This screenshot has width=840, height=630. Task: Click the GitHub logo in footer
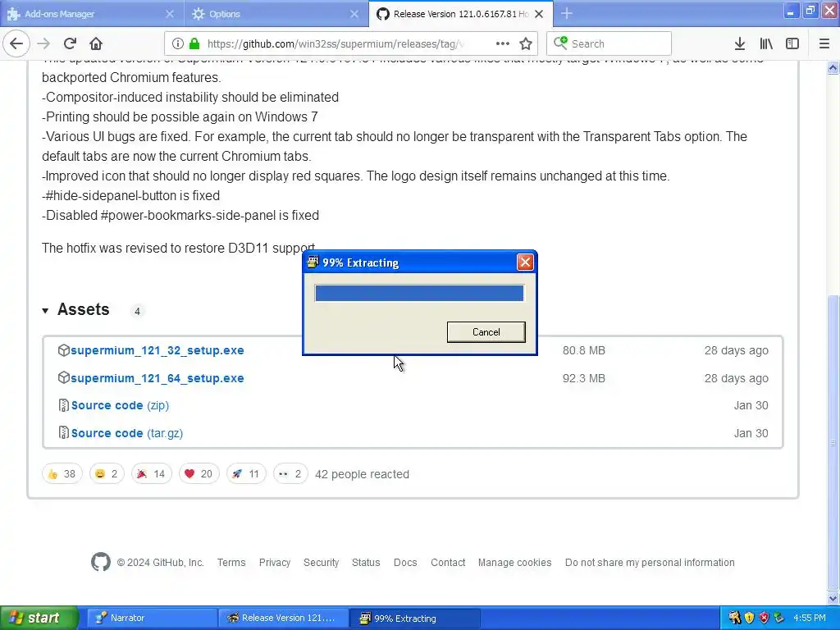click(101, 563)
